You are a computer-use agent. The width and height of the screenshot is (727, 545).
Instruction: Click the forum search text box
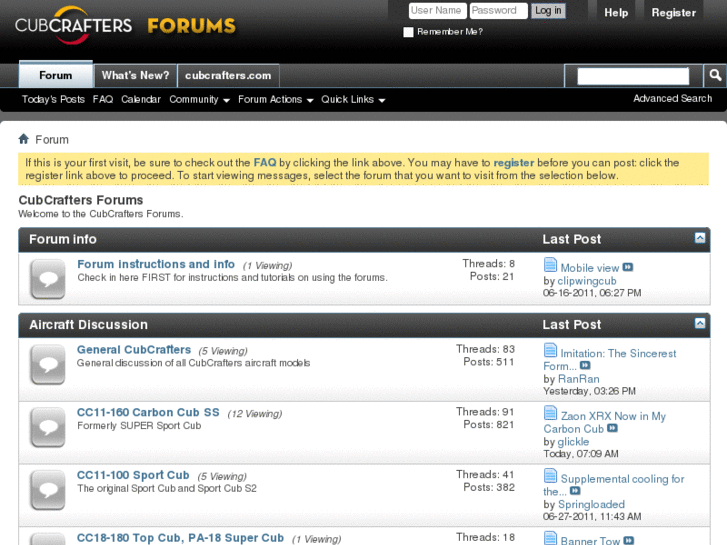pyautogui.click(x=633, y=76)
